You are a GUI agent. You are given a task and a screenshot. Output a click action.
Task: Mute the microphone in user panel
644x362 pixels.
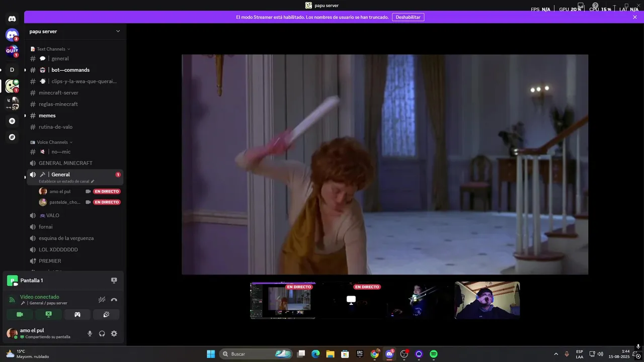90,333
